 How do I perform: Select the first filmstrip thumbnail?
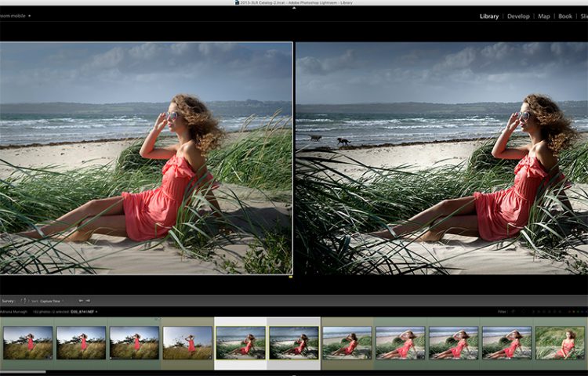click(x=27, y=342)
